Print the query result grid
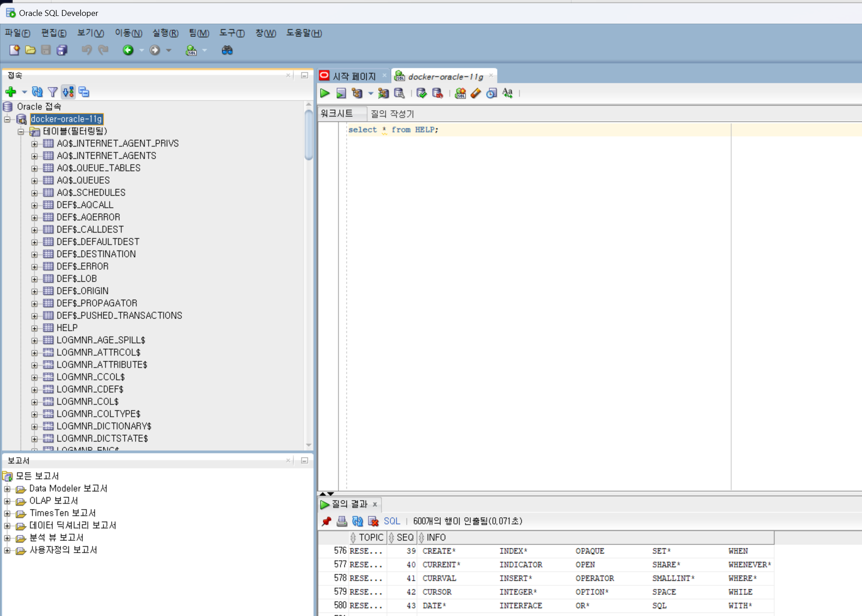 pos(342,521)
